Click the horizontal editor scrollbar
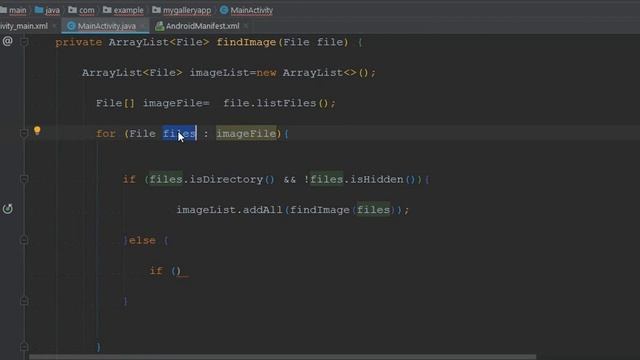 [x=282, y=357]
